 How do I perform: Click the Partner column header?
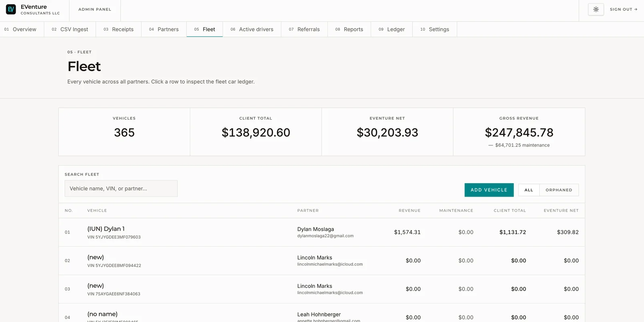coord(308,211)
